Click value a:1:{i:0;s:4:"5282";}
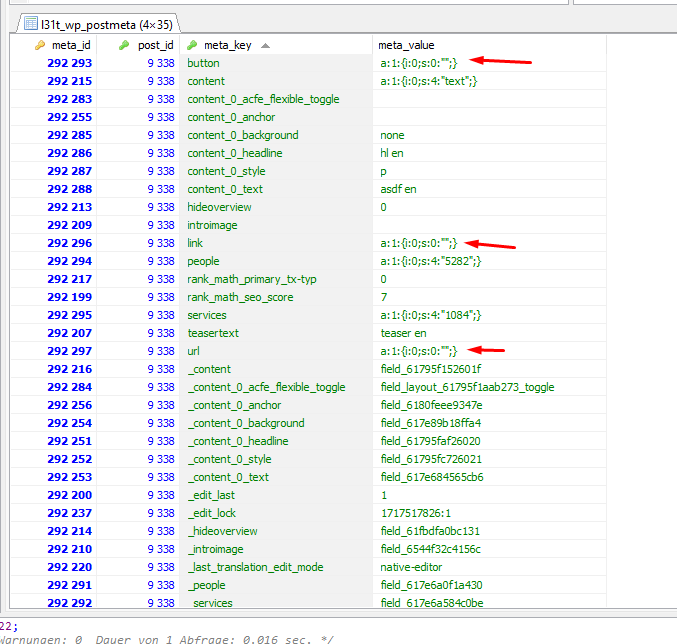677x644 pixels. point(489,261)
